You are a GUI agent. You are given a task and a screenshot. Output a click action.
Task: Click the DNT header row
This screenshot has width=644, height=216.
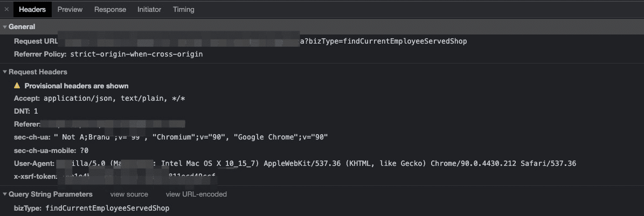point(26,111)
